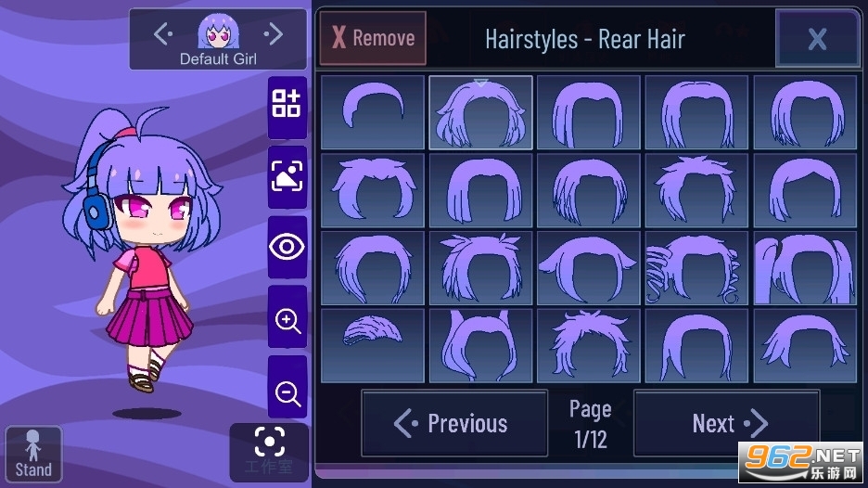Open the studio focus icon button
Screen dimensions: 868x488
coord(269,452)
